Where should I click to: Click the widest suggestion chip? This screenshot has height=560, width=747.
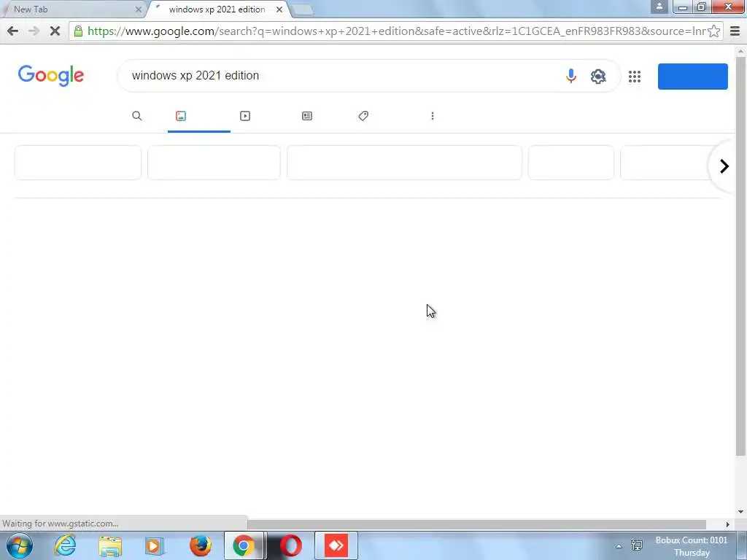click(x=404, y=163)
